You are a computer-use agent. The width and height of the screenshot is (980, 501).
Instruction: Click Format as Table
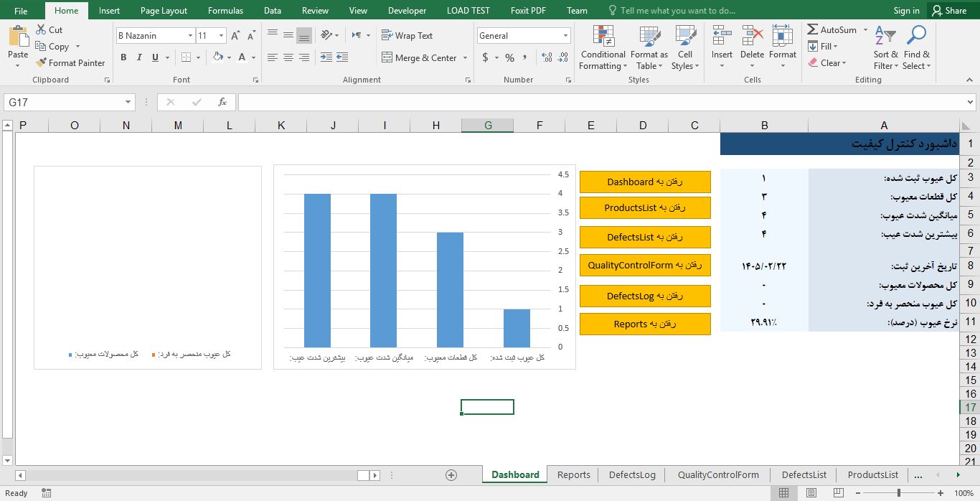[649, 47]
